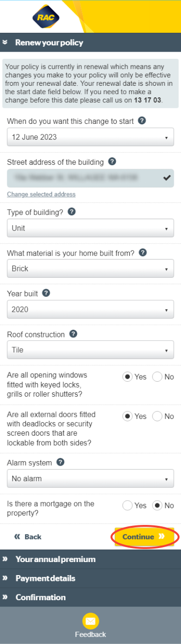The height and width of the screenshot is (644, 181).
Task: Open the Type of building dropdown
Action: click(x=90, y=228)
